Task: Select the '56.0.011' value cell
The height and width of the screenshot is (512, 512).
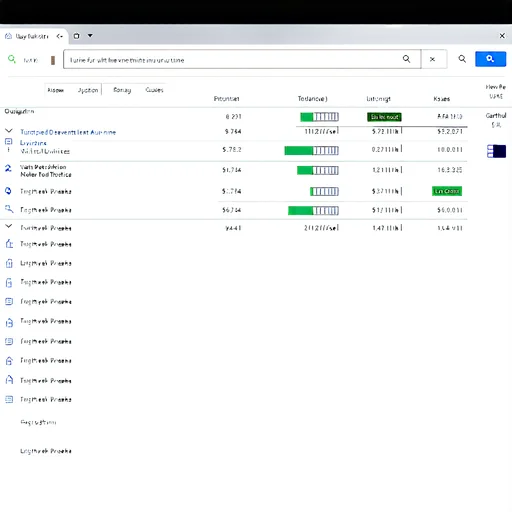Action: point(450,210)
